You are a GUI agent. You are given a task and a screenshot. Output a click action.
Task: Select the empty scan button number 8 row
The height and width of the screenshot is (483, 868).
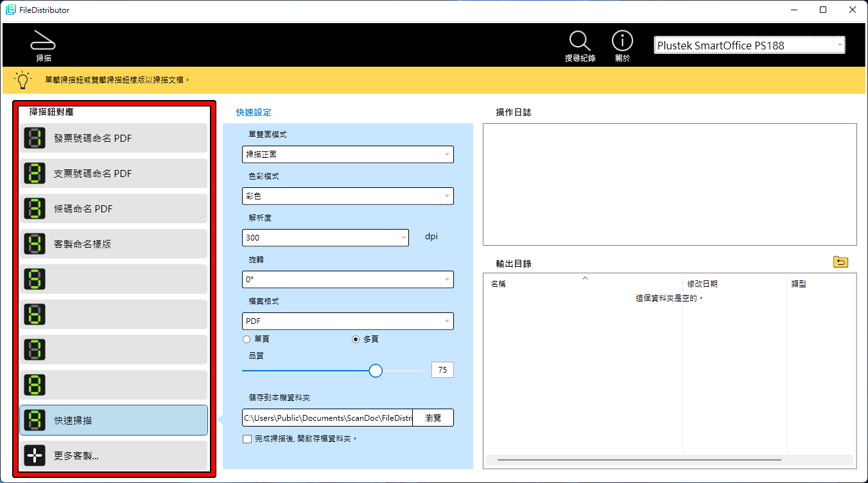pos(114,385)
